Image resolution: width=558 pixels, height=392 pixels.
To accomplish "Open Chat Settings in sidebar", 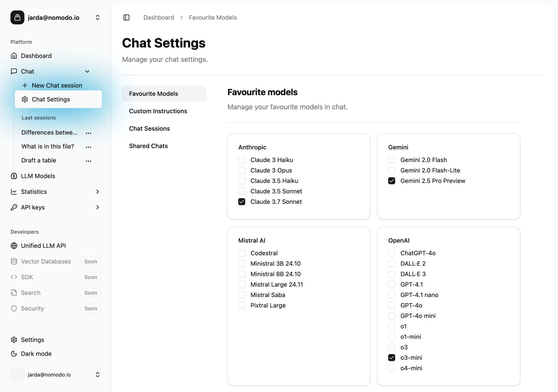I will click(x=58, y=99).
